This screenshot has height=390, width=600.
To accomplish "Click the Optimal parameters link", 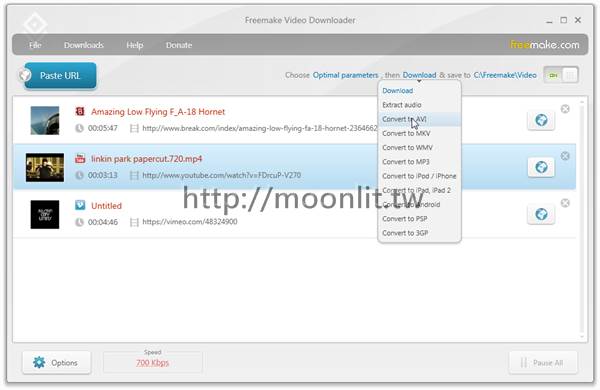I will (345, 75).
